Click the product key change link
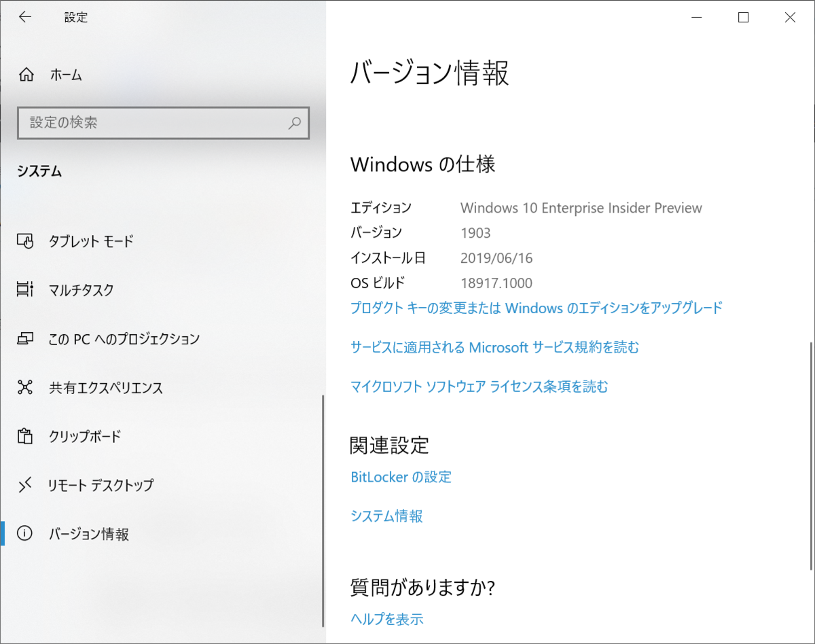815x644 pixels. tap(537, 308)
